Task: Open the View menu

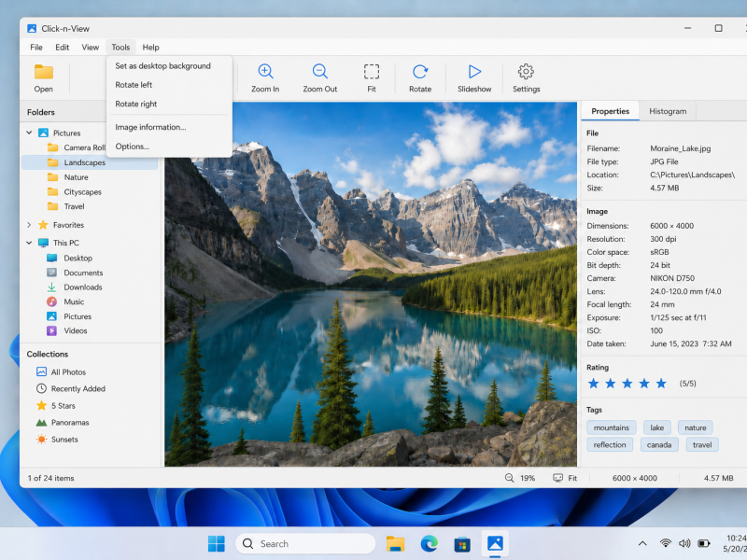Action: [x=90, y=48]
